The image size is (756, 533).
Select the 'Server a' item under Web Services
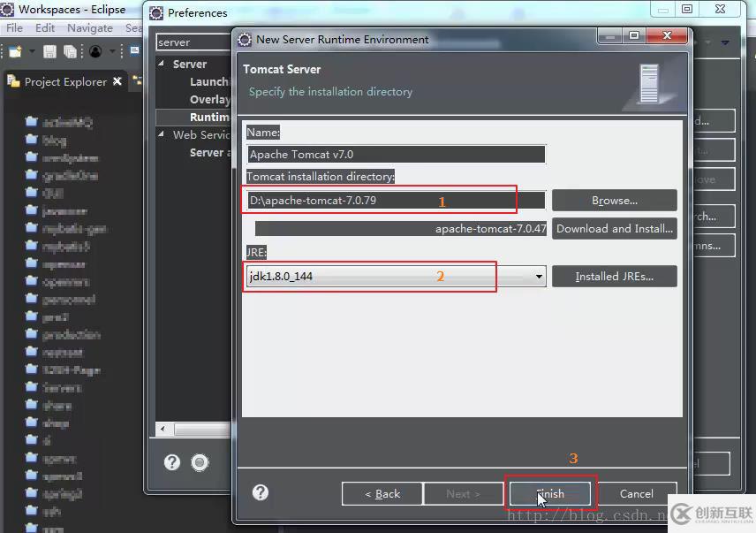point(210,152)
